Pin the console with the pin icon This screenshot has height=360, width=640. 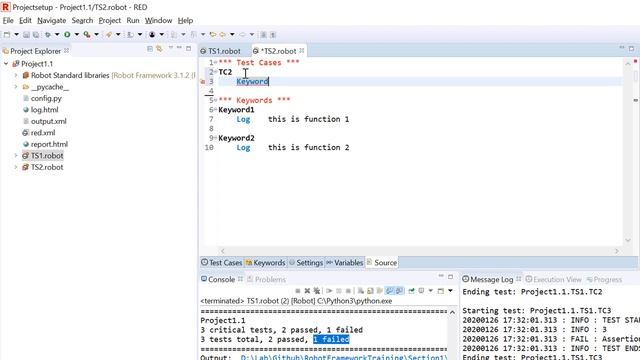point(411,291)
